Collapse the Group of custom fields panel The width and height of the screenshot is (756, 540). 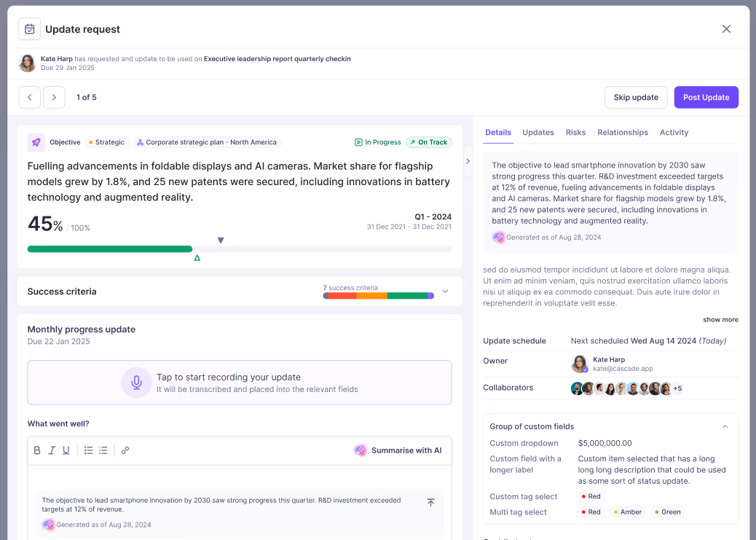point(725,426)
